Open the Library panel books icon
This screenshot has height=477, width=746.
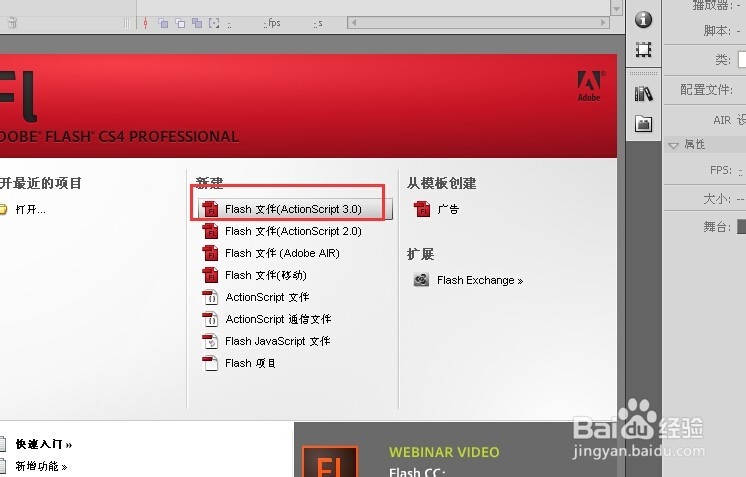(x=643, y=94)
